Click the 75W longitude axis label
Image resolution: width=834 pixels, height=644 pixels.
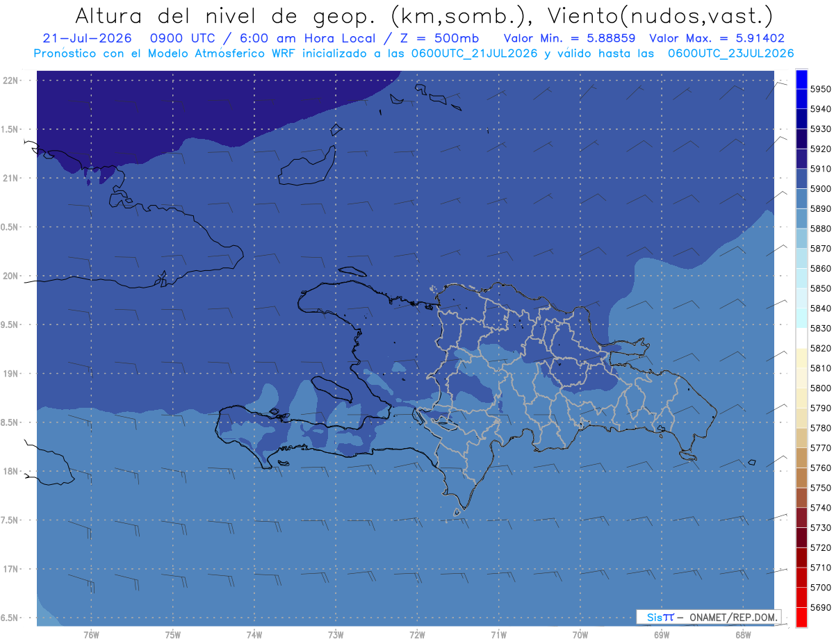pos(172,634)
